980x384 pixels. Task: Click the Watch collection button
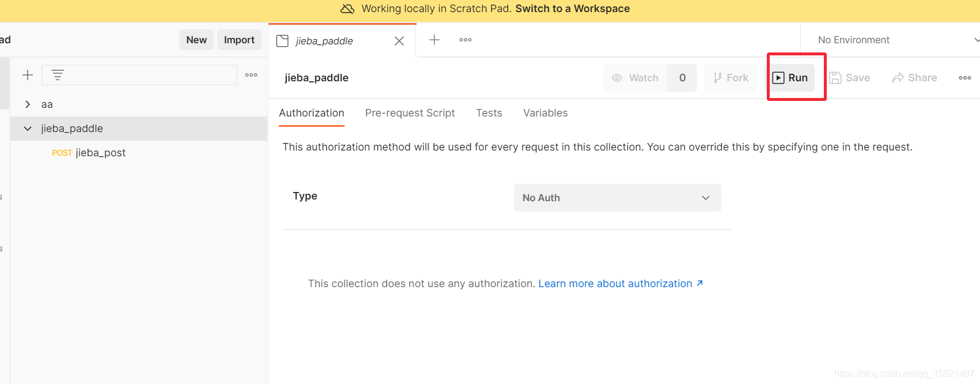tap(635, 78)
